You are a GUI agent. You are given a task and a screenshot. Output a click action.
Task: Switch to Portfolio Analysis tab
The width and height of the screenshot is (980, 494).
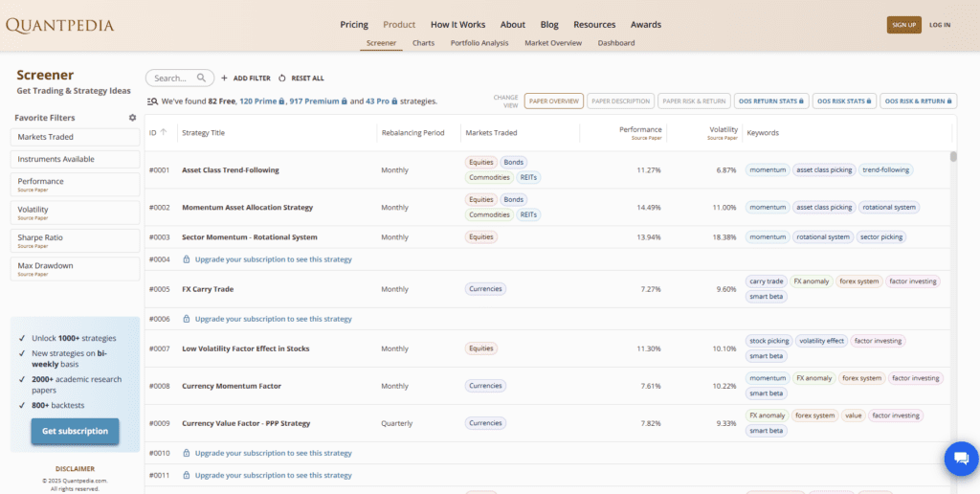click(x=479, y=43)
